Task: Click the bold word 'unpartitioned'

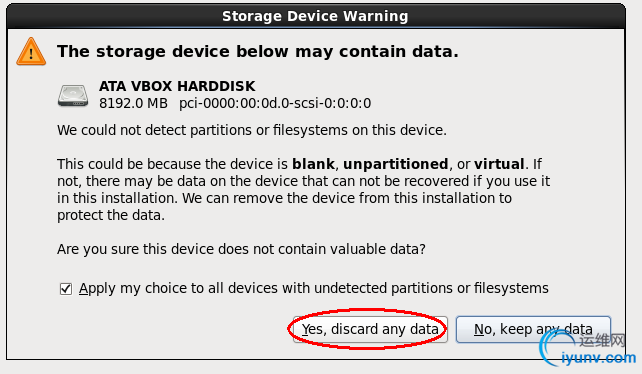Action: (396, 164)
